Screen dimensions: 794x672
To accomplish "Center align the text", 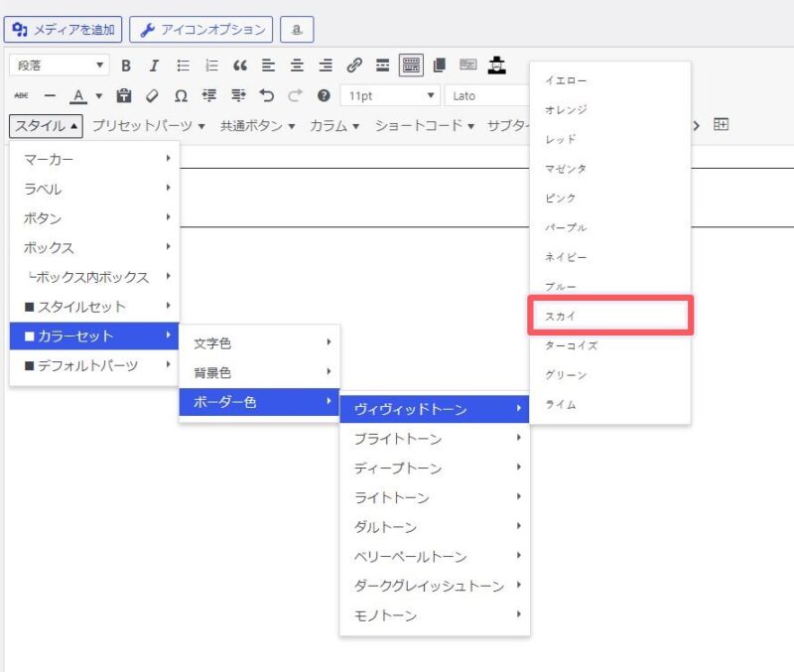I will 297,66.
